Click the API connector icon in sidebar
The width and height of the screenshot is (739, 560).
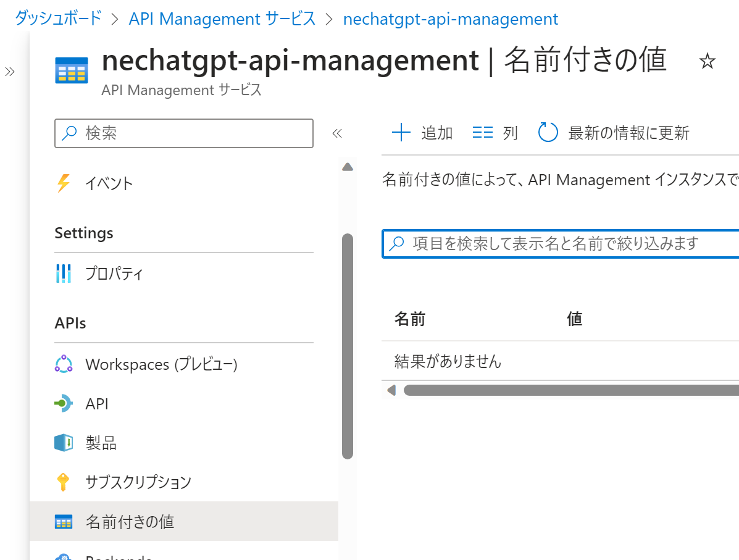[x=63, y=404]
